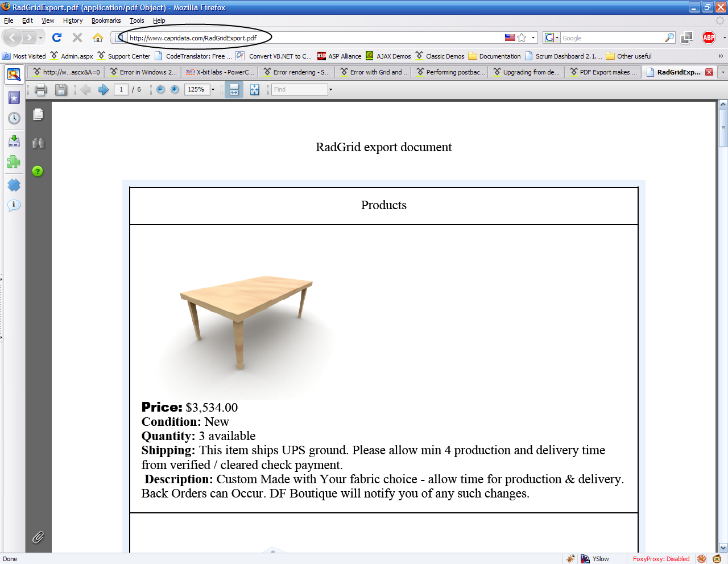This screenshot has height=564, width=728.
Task: Open the History menu
Action: pyautogui.click(x=73, y=20)
